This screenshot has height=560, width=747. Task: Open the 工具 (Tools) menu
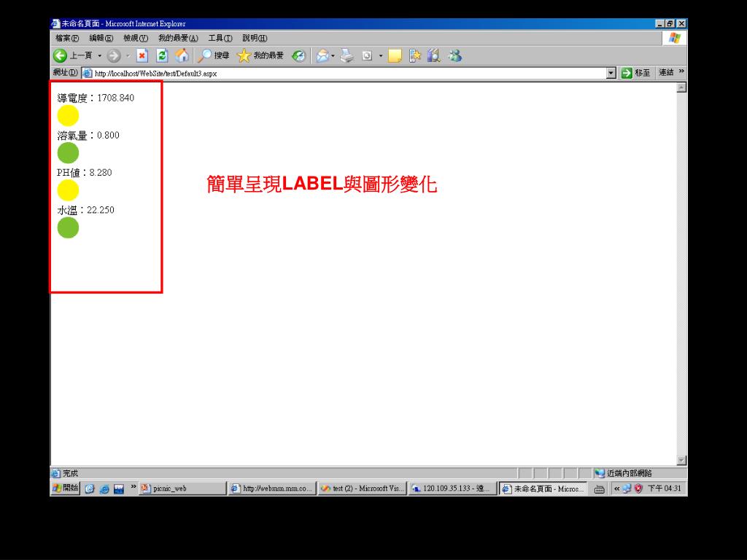tap(220, 38)
